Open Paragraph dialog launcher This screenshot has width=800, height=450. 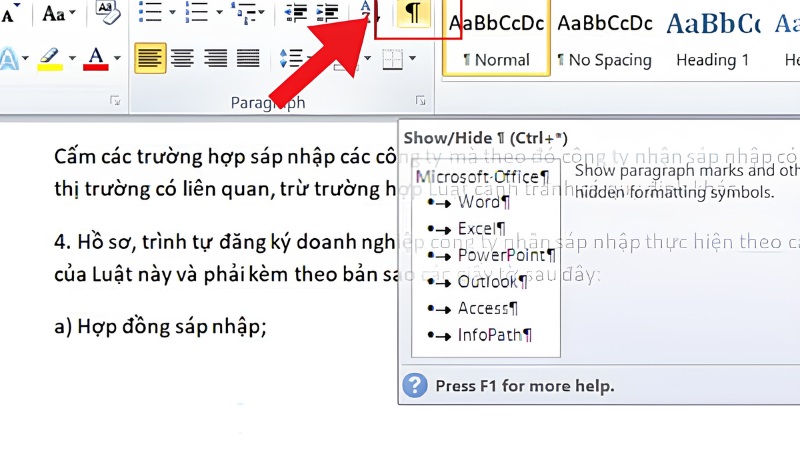[x=420, y=101]
